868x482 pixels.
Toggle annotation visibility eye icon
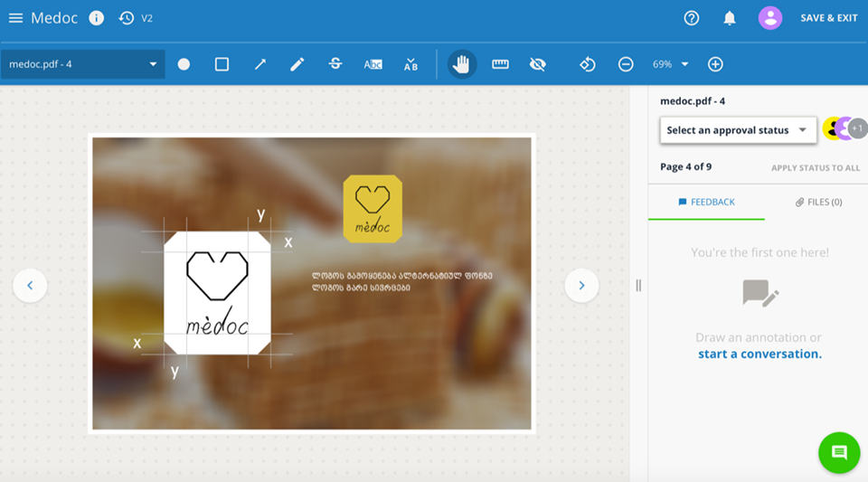click(538, 64)
